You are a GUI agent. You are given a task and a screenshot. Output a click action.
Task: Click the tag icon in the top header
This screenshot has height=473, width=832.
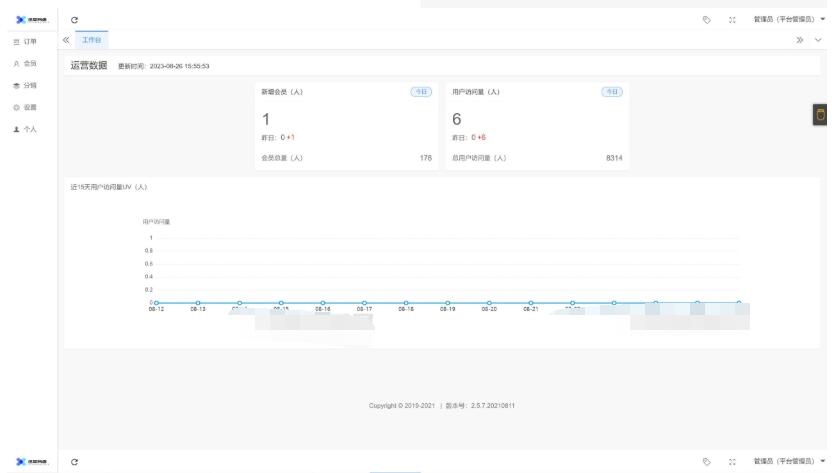(706, 20)
